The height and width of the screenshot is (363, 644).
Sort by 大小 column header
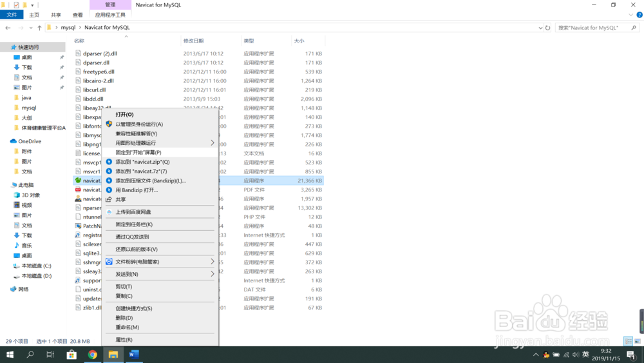coord(299,41)
